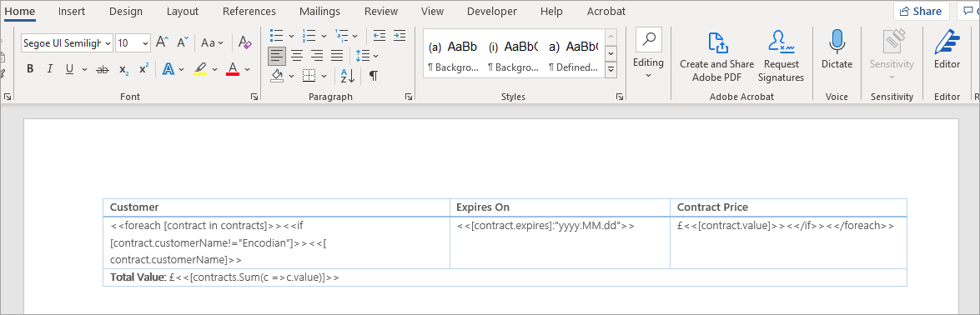Expand bullet library dropdown arrow
Image resolution: width=980 pixels, height=315 pixels.
click(291, 37)
